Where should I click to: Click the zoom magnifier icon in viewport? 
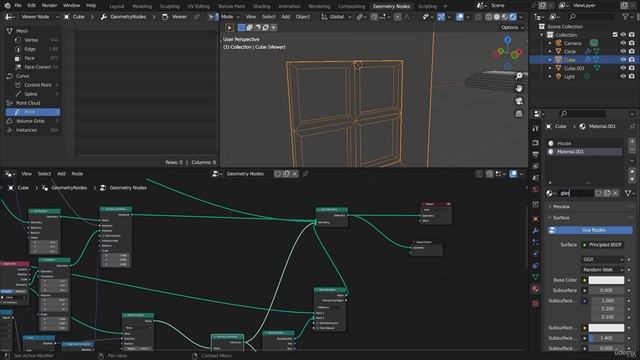click(519, 76)
